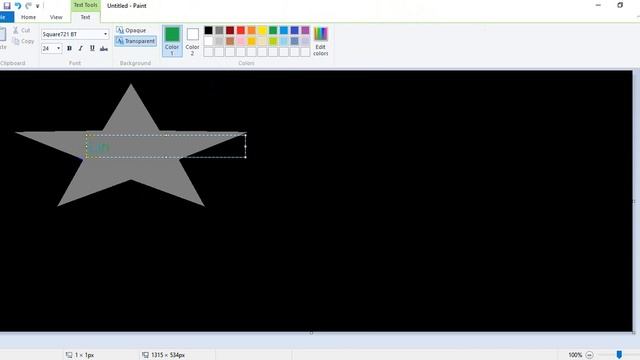The width and height of the screenshot is (640, 360).
Task: Pick the indigo color swatch
Action: tap(295, 30)
